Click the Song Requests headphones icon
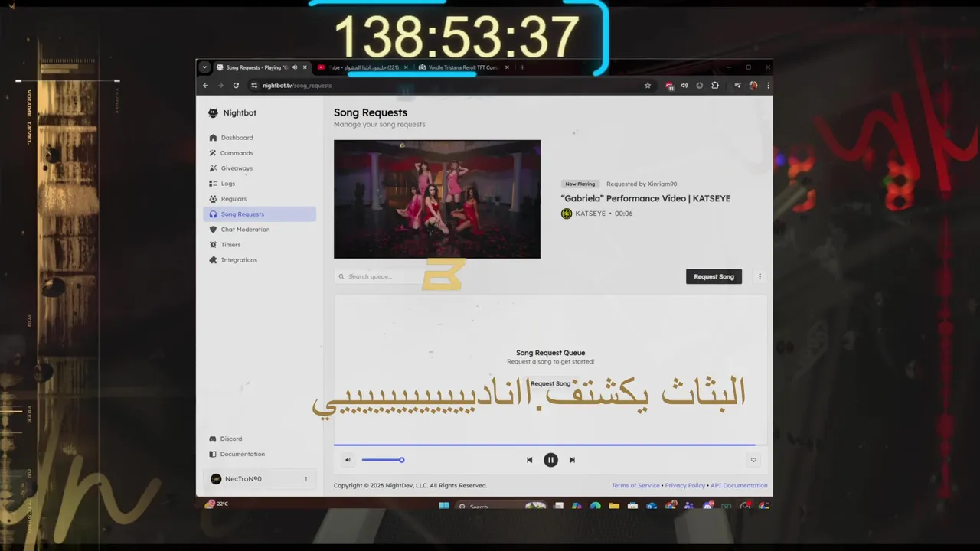Viewport: 980px width, 551px height. [x=213, y=214]
